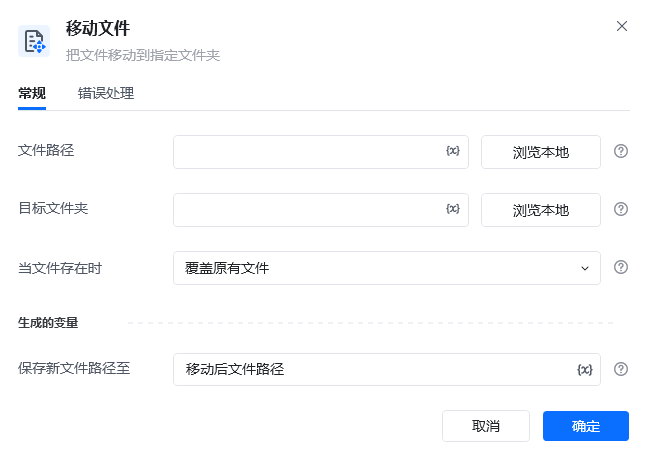
Task: Close the 移动文件 dialog with X
Action: pyautogui.click(x=622, y=26)
